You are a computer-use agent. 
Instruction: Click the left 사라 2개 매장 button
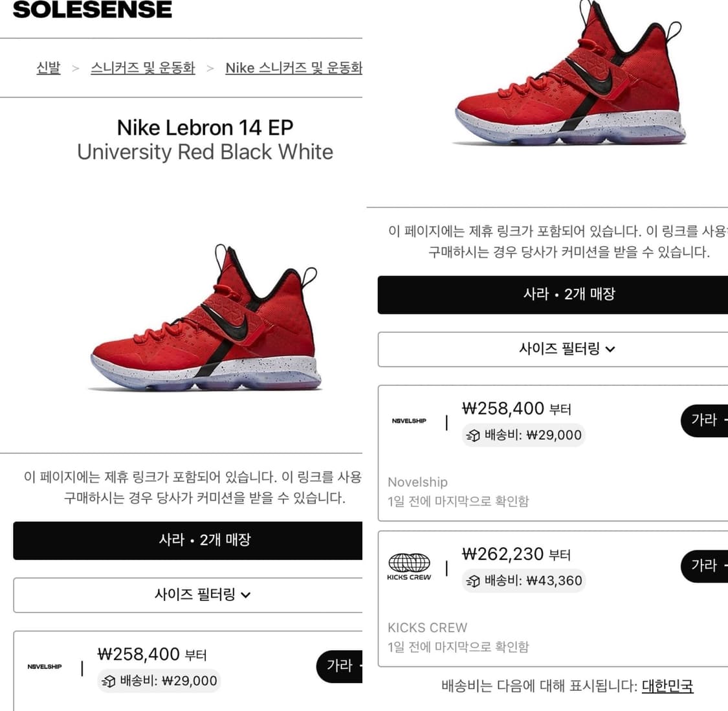[188, 540]
